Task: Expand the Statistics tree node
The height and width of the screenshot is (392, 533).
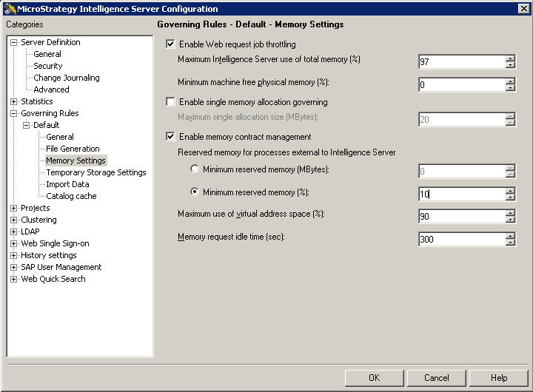Action: [x=13, y=101]
